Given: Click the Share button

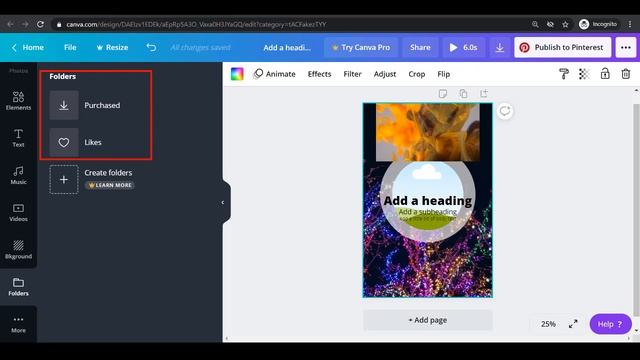Looking at the screenshot, I should pos(420,47).
